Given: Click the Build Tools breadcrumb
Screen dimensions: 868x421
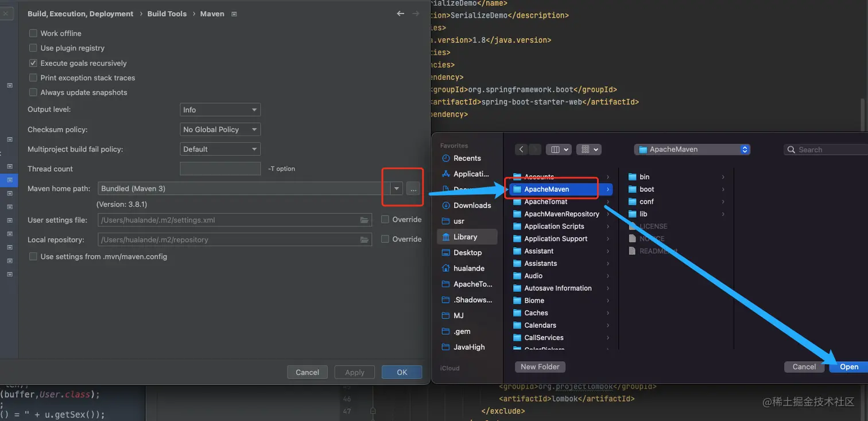Looking at the screenshot, I should click(167, 14).
